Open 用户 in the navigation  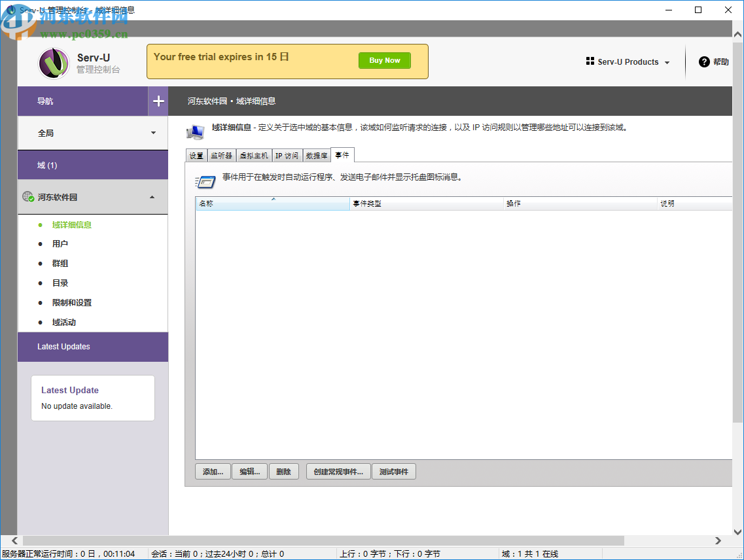60,244
